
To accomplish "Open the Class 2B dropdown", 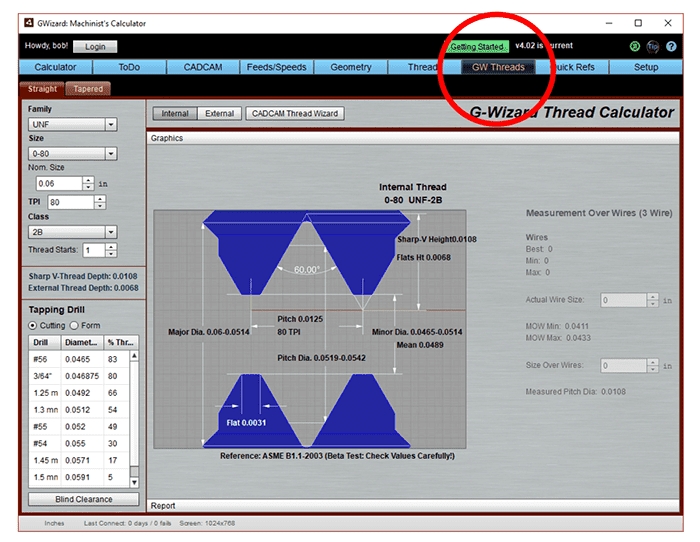I will point(72,232).
